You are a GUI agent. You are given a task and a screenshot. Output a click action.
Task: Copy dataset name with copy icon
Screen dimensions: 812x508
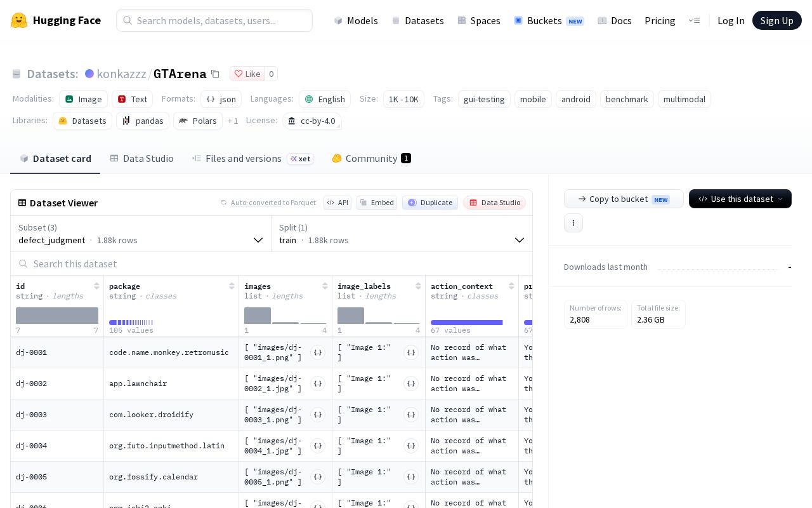click(215, 74)
